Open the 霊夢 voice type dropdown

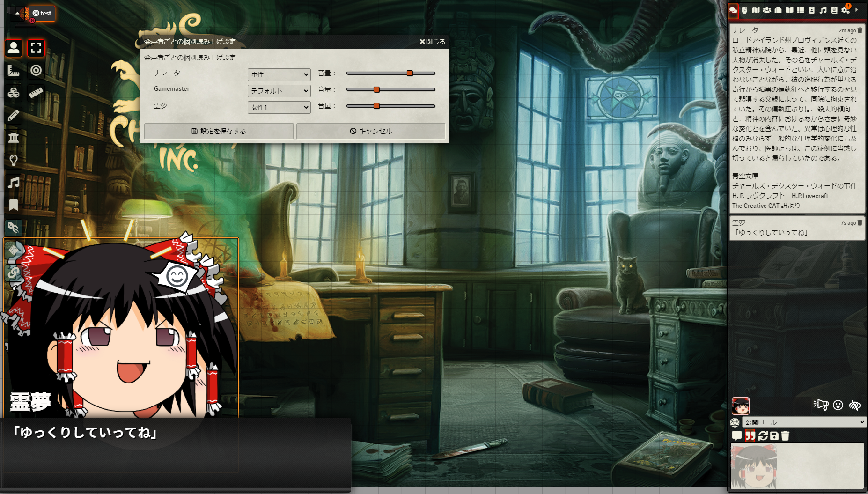click(x=279, y=107)
